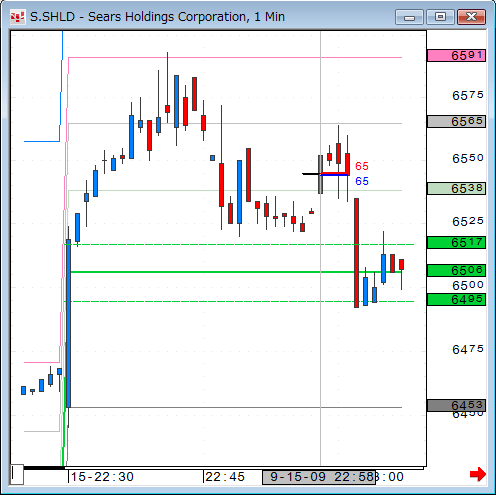The image size is (496, 495).
Task: Click the chart application icon in title bar
Action: pos(18,17)
